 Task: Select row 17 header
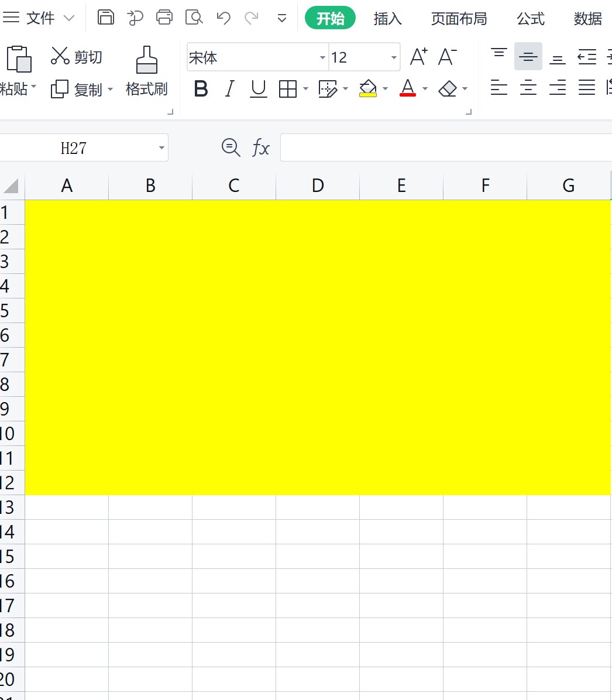click(x=12, y=605)
